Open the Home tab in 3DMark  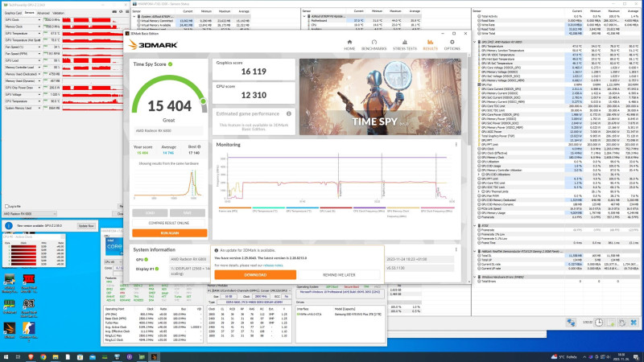pos(349,45)
